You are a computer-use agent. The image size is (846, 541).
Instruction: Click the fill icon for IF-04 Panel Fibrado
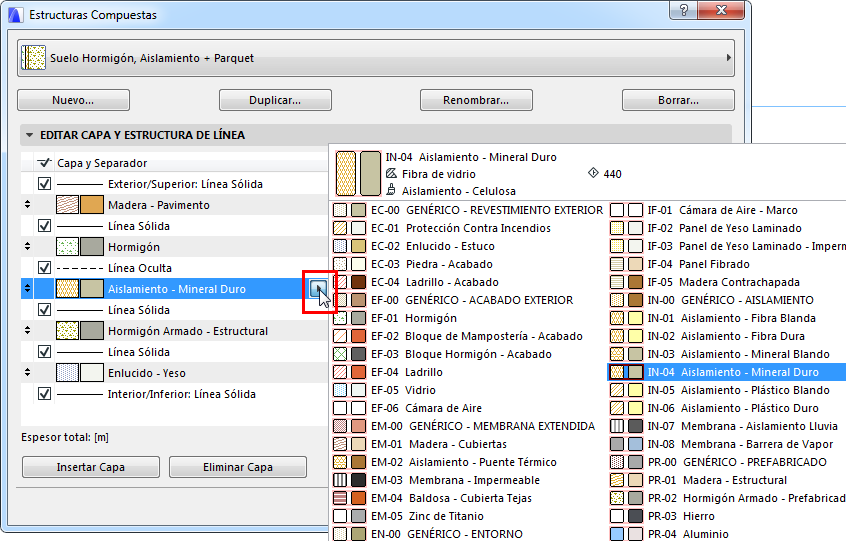[617, 264]
